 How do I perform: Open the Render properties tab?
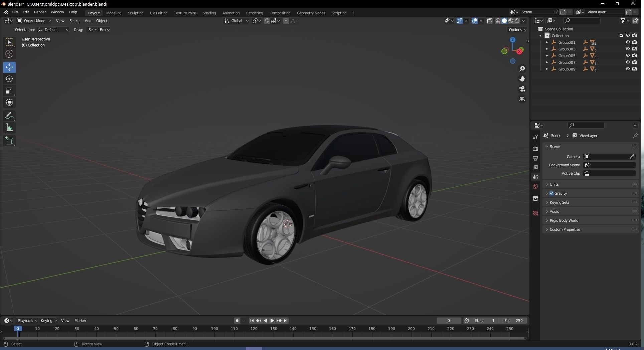point(535,149)
